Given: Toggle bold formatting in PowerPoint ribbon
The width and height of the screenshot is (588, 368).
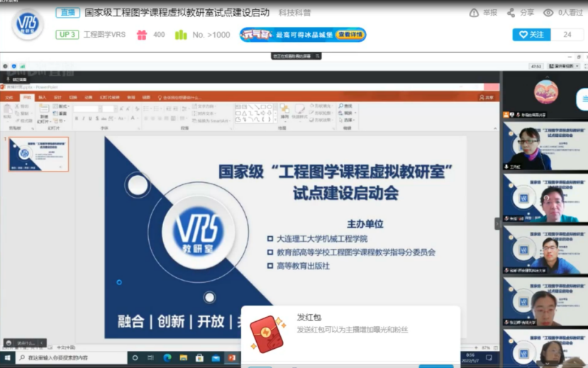Looking at the screenshot, I should point(76,118).
